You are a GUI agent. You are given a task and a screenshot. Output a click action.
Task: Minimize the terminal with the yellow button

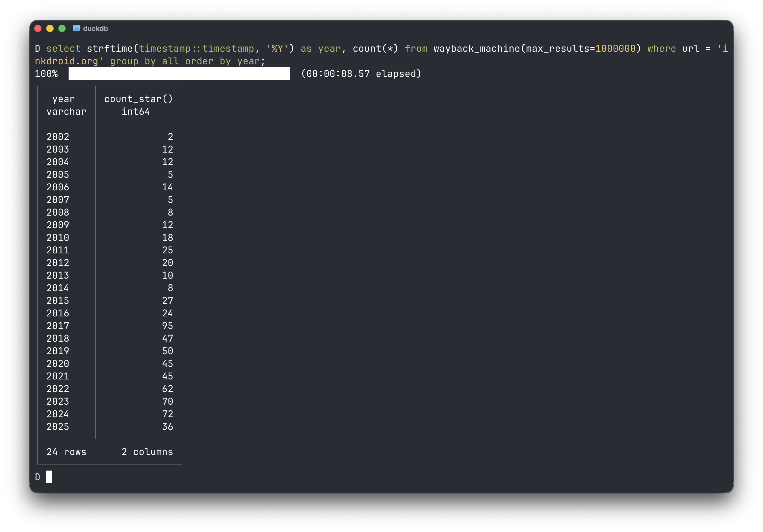50,29
